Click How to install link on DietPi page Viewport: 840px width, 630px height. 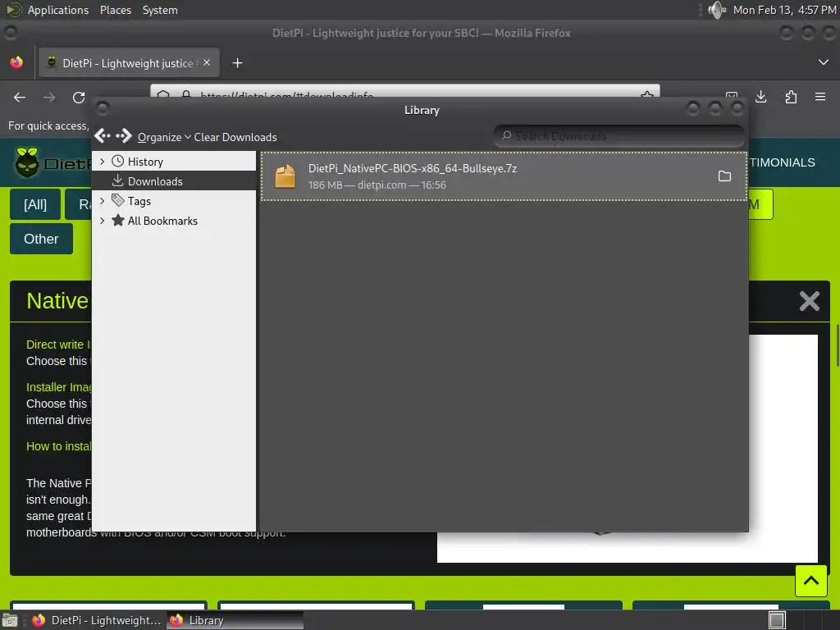click(x=58, y=446)
